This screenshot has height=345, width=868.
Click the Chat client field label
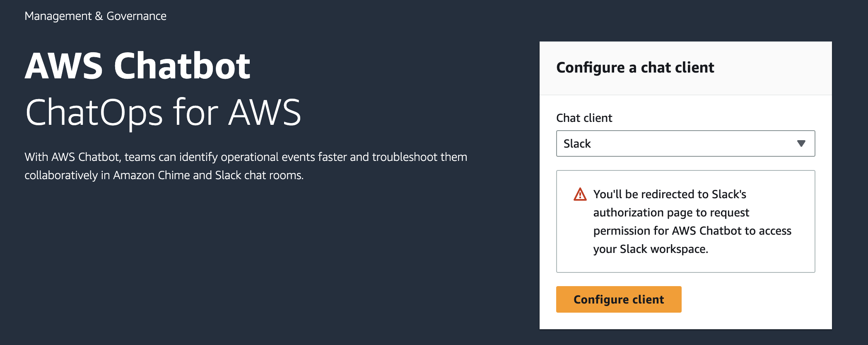[x=584, y=118]
